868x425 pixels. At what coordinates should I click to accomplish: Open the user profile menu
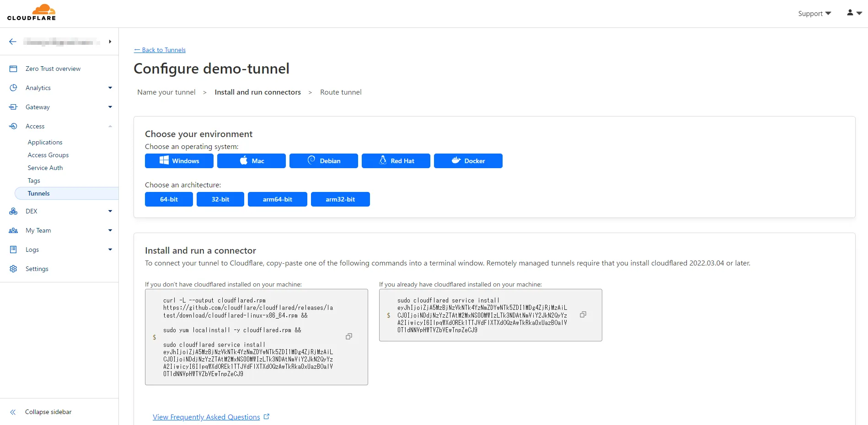tap(854, 13)
